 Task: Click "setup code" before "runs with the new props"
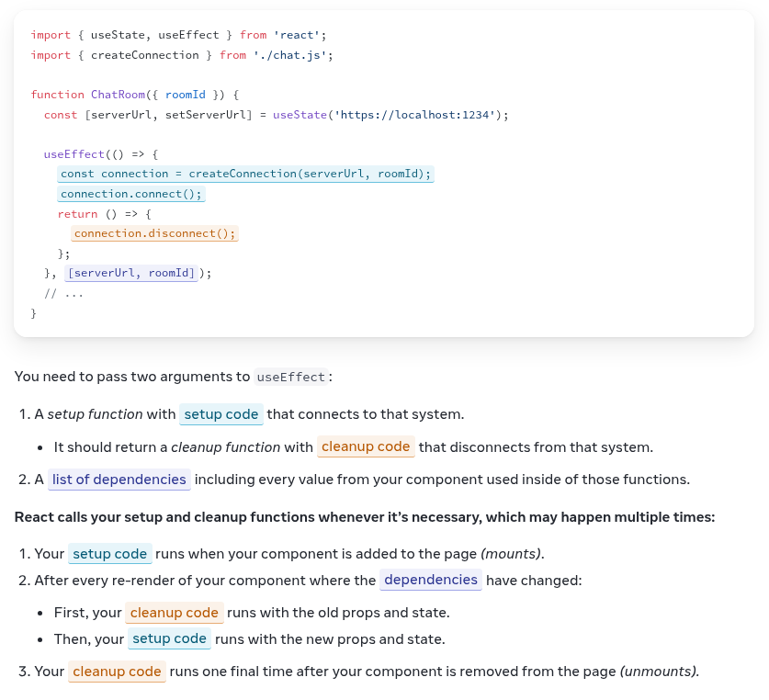169,638
